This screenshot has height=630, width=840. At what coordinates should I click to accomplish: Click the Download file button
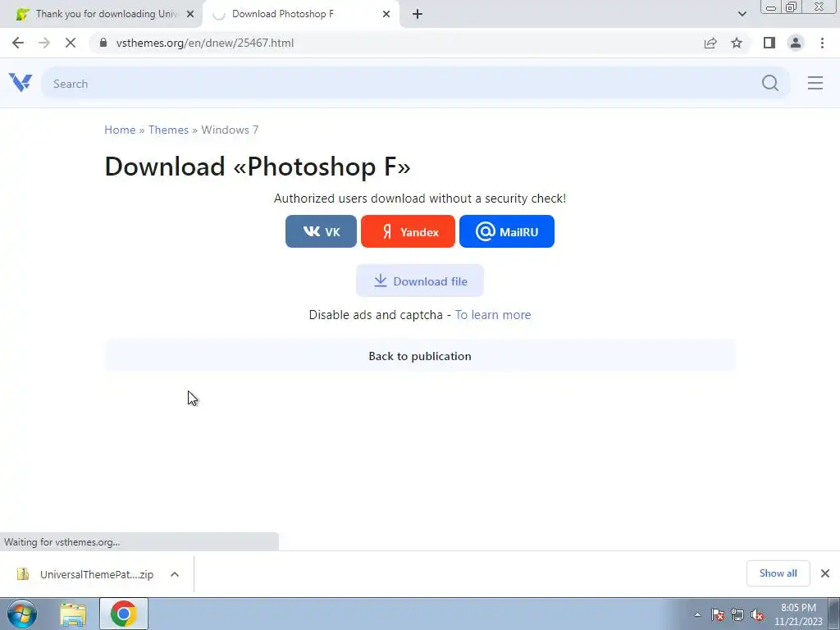click(420, 281)
